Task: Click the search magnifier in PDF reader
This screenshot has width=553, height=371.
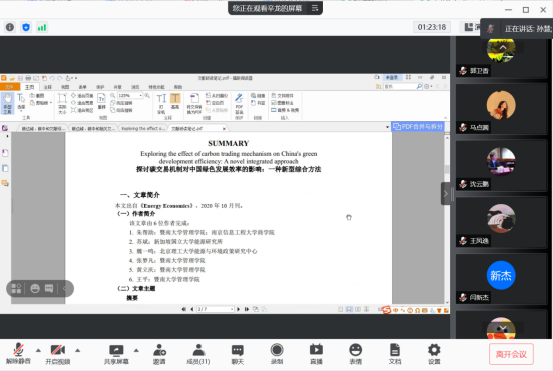Action: click(419, 86)
